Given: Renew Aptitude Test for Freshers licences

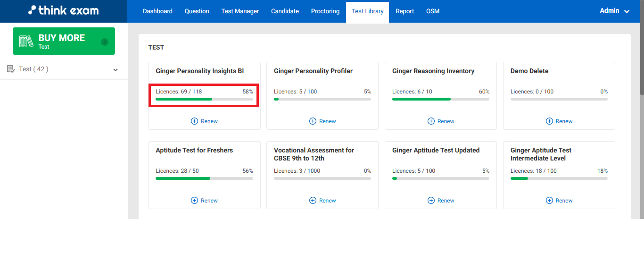Looking at the screenshot, I should click(204, 201).
